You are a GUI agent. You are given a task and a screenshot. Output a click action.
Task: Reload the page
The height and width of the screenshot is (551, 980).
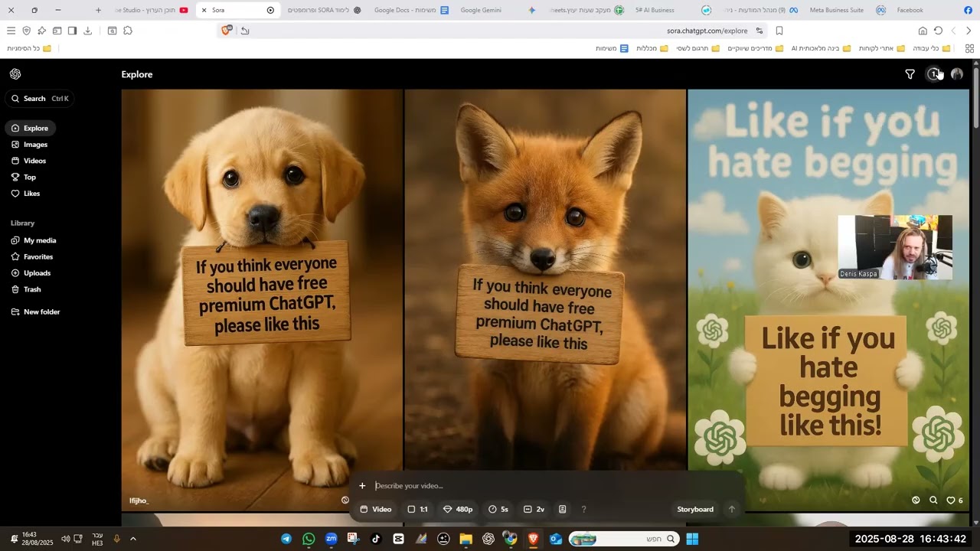pos(938,31)
